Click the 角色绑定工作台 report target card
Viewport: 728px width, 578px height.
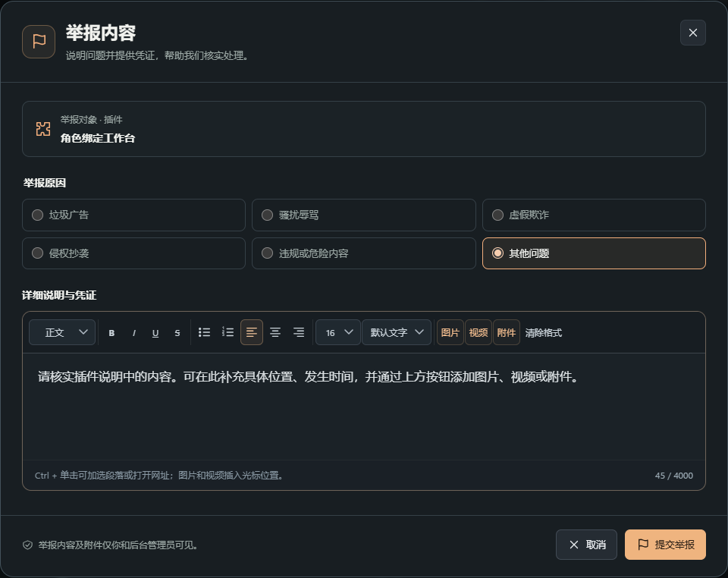pos(363,129)
